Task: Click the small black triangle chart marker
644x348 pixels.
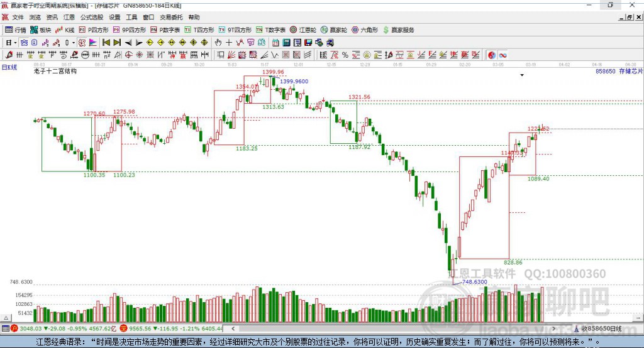Action: (522, 75)
